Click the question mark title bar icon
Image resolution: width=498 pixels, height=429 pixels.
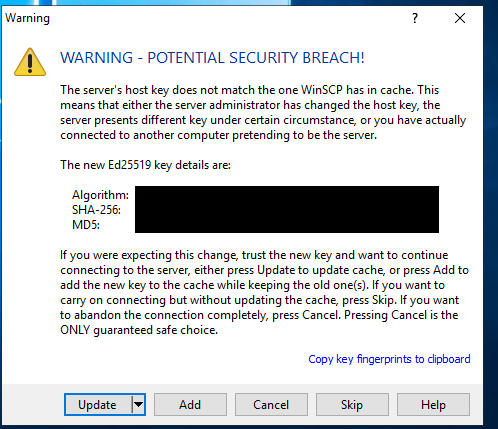pyautogui.click(x=415, y=18)
